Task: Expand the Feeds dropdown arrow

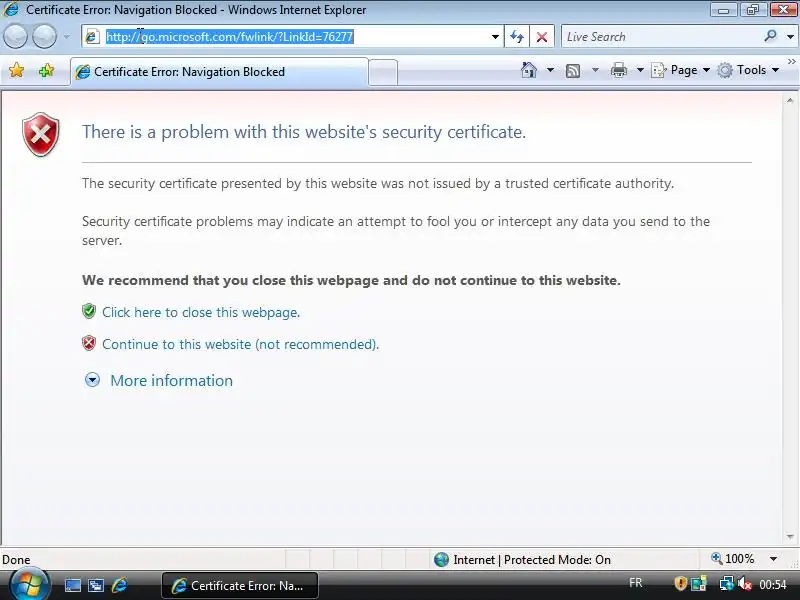Action: [x=595, y=69]
